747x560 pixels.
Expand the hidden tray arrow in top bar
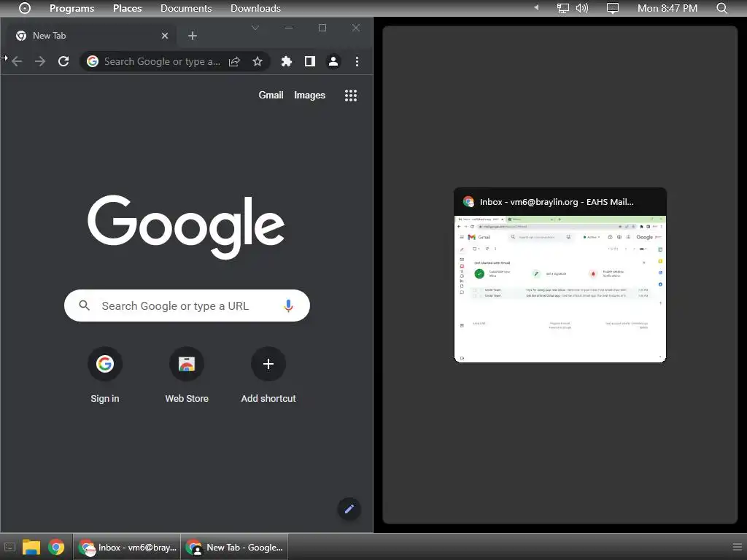536,7
